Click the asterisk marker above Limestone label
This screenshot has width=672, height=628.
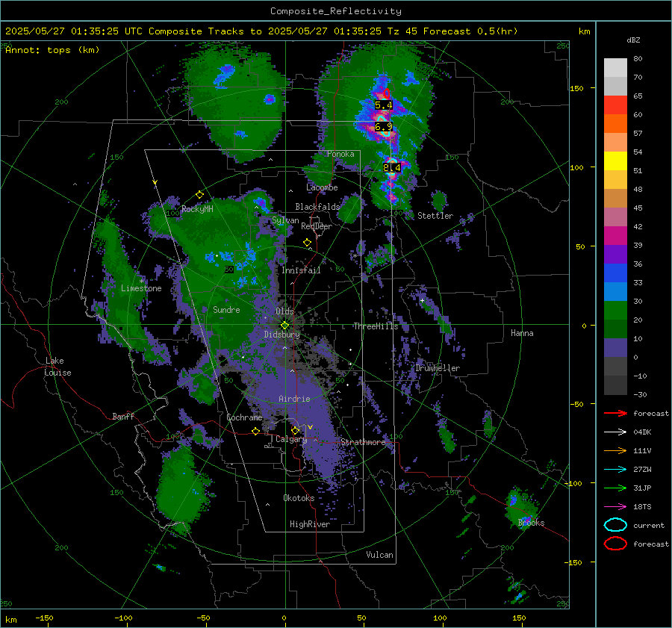click(x=141, y=282)
